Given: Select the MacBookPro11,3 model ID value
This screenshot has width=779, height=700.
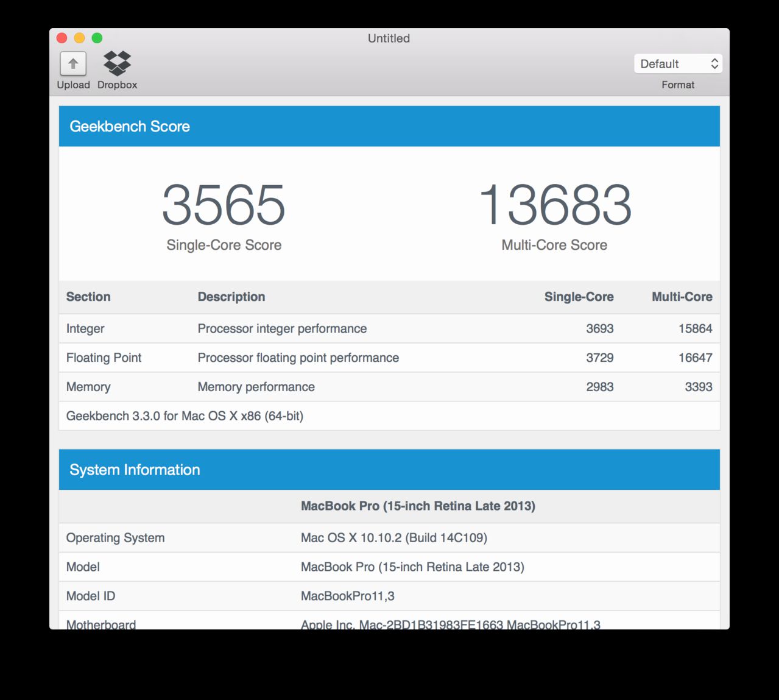Looking at the screenshot, I should 348,596.
